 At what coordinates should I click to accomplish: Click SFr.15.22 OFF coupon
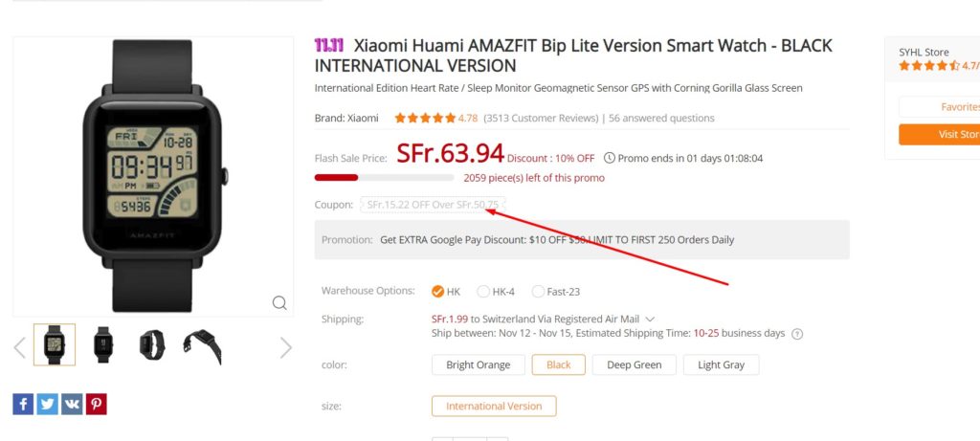pos(433,205)
